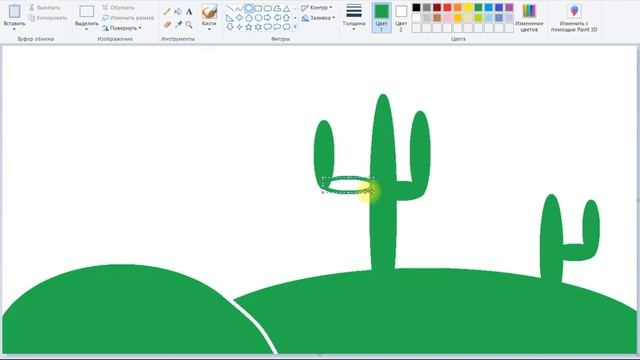Choose the Five-point star shape
640x360 pixels.
coord(249,27)
